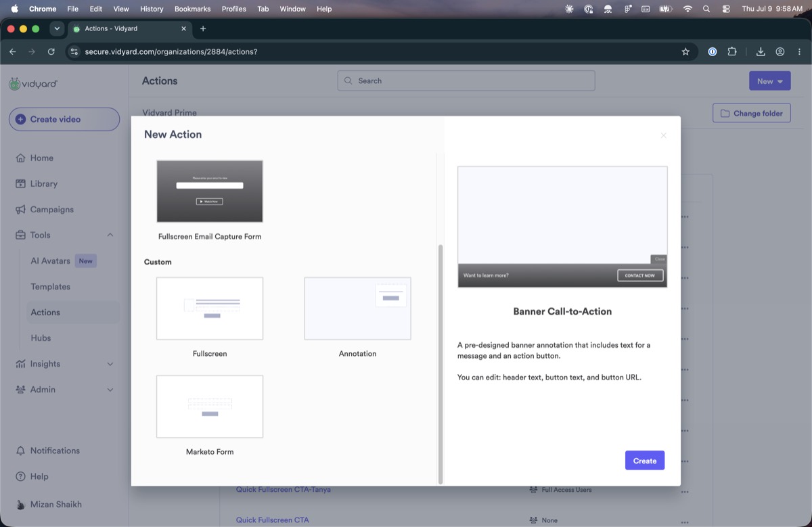Click the Create button in dialog
The height and width of the screenshot is (527, 812).
(x=645, y=461)
